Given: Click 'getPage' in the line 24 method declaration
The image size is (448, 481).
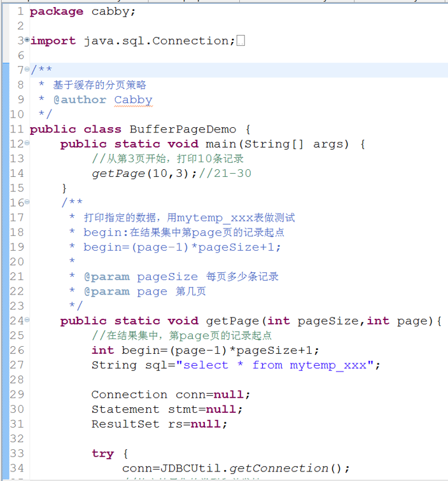Looking at the screenshot, I should [x=232, y=321].
